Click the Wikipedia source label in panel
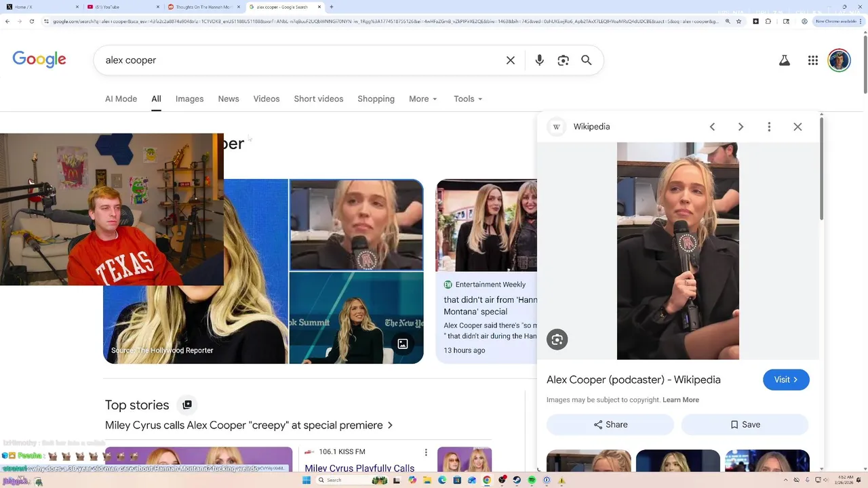This screenshot has width=868, height=488. [x=591, y=127]
